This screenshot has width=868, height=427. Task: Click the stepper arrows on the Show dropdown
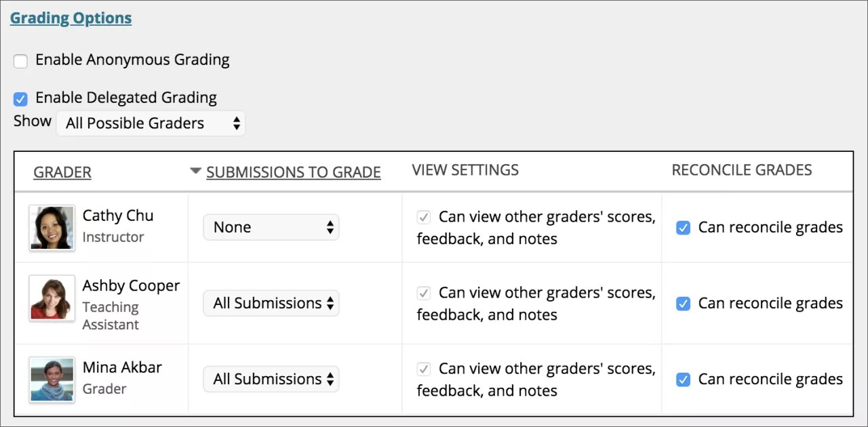click(x=237, y=123)
